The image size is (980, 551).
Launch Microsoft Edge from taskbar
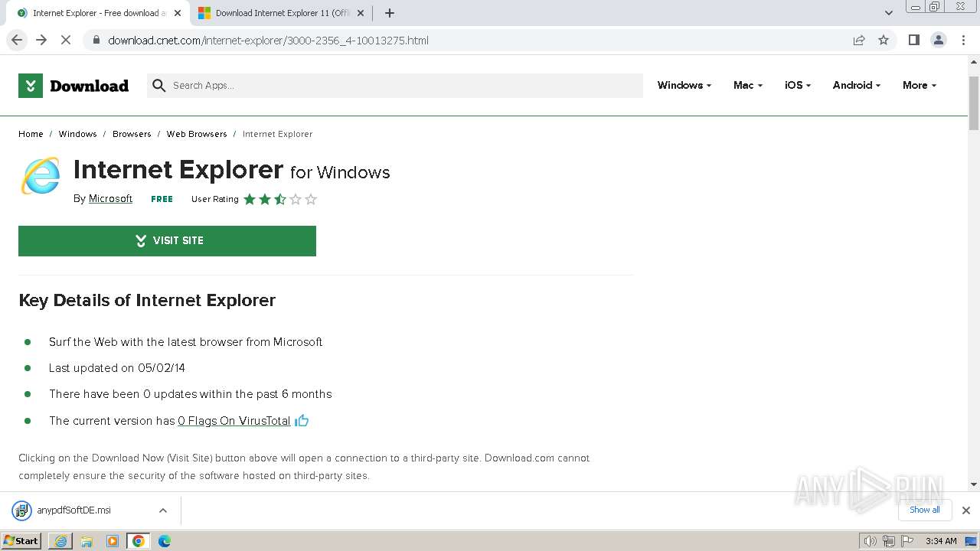(165, 541)
